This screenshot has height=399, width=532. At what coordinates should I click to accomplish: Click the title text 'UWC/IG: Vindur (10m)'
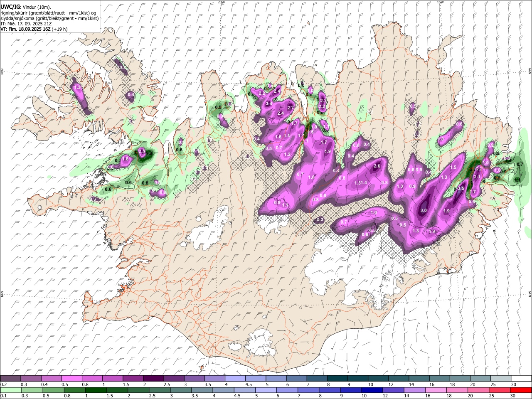(26, 7)
